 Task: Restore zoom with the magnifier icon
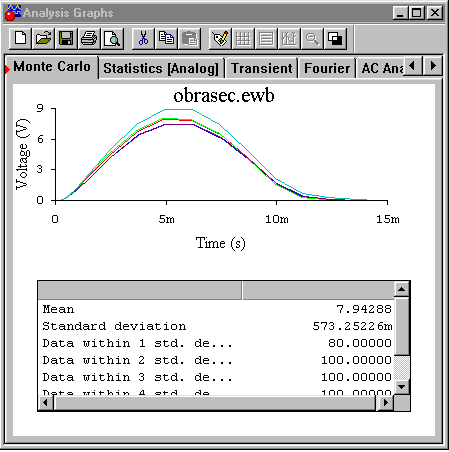click(312, 38)
